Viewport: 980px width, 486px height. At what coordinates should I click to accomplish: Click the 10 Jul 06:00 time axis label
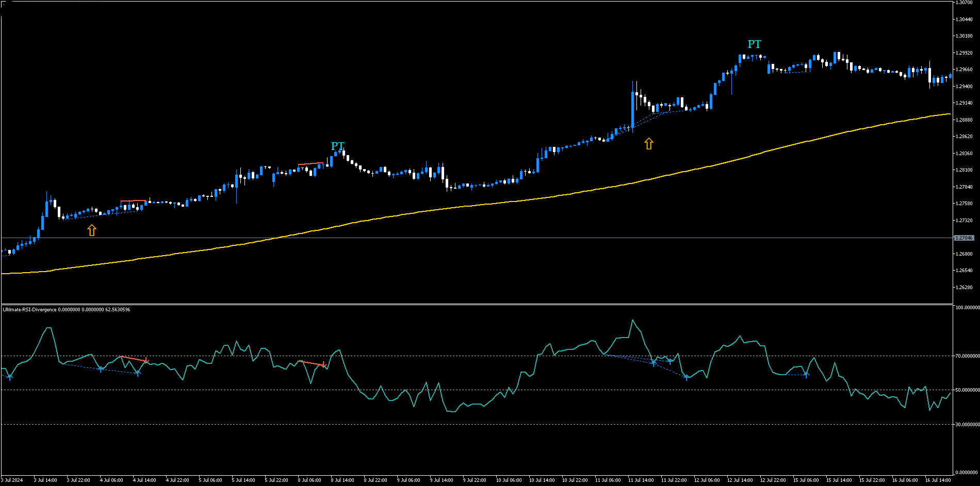pyautogui.click(x=509, y=480)
